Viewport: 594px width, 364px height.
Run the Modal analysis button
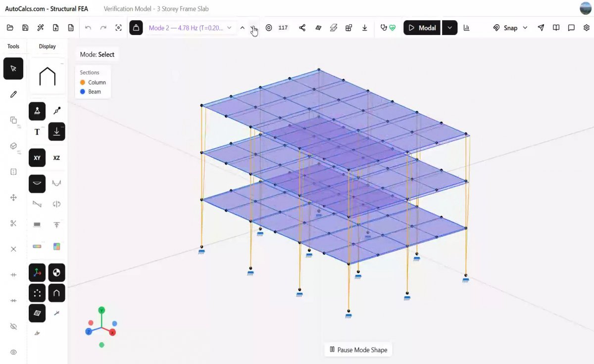tap(422, 28)
